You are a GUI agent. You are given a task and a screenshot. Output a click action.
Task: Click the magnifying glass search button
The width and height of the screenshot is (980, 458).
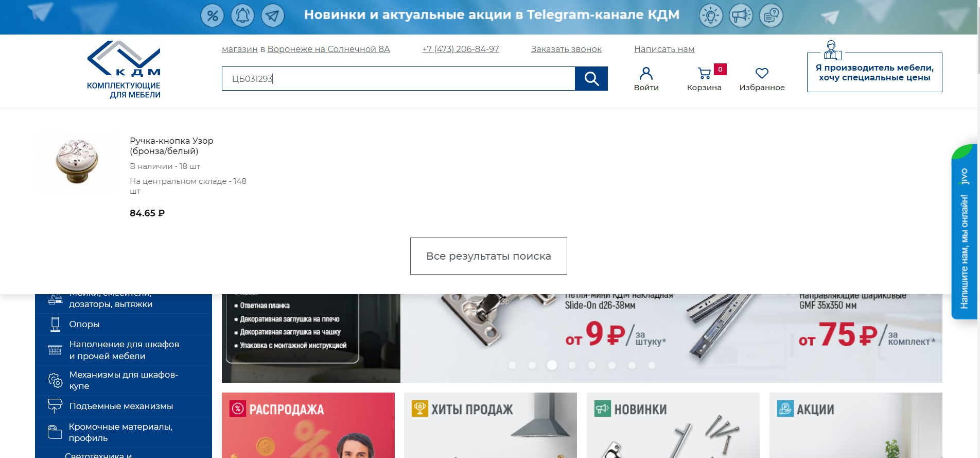pos(591,79)
